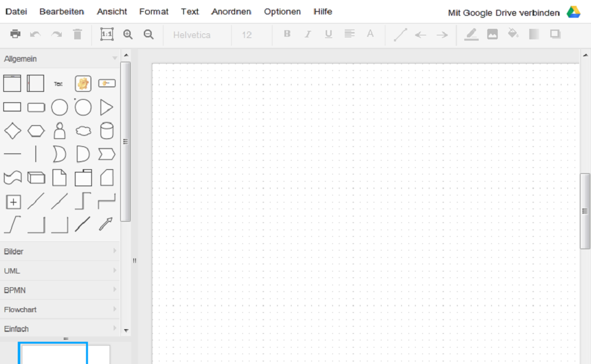Open the line color pencil icon
591x364 pixels.
(x=471, y=34)
